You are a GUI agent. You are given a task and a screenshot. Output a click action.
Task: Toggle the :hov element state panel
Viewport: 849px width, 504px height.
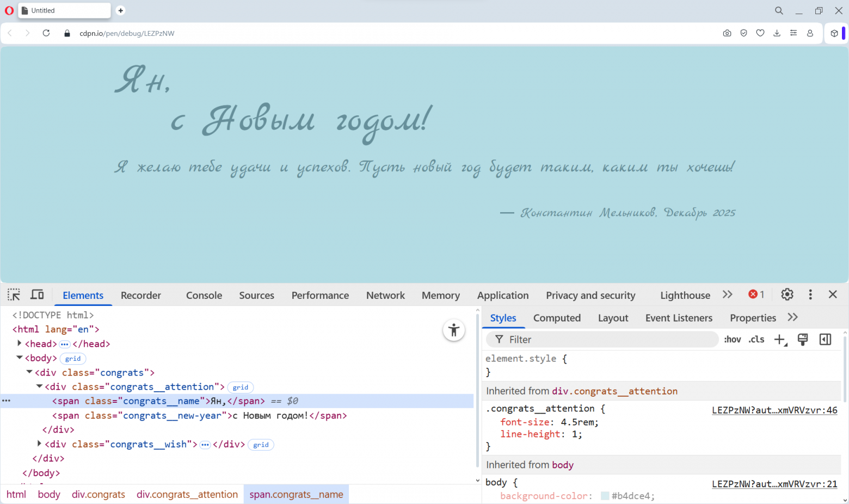(733, 340)
